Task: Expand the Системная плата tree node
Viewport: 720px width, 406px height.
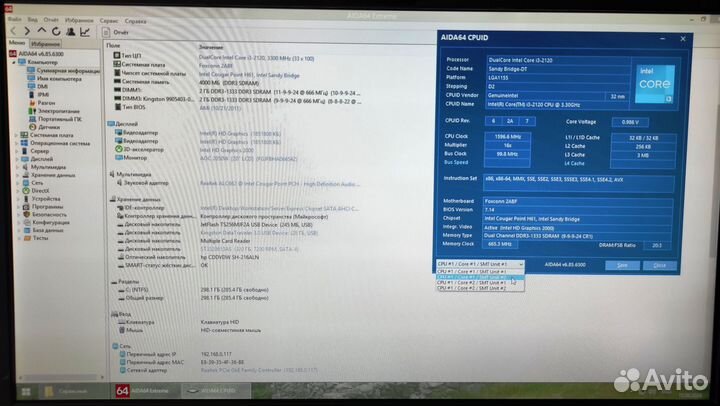Action: click(x=17, y=135)
